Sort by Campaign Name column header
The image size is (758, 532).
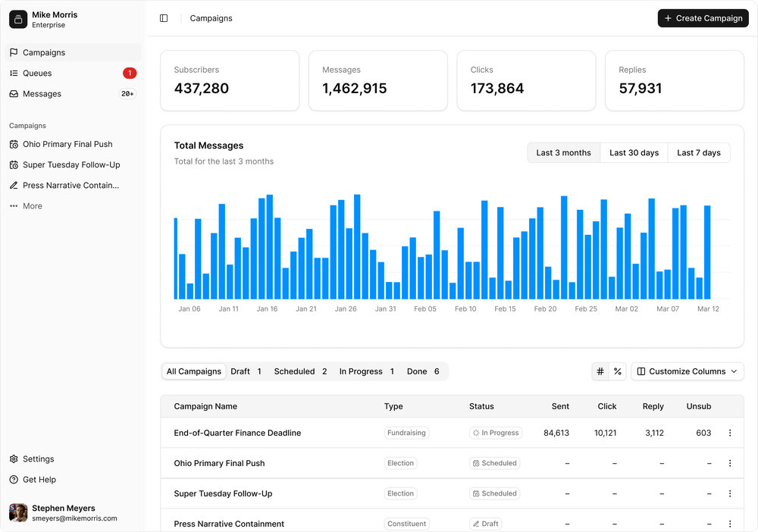(x=205, y=406)
